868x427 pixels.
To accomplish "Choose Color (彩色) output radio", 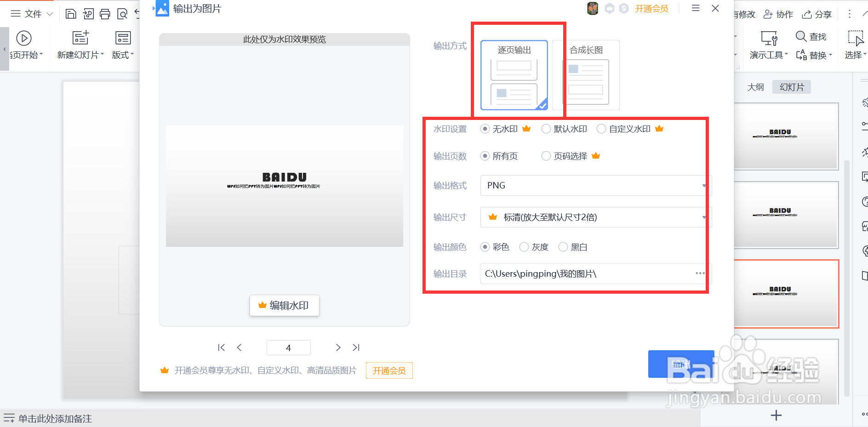I will (485, 247).
